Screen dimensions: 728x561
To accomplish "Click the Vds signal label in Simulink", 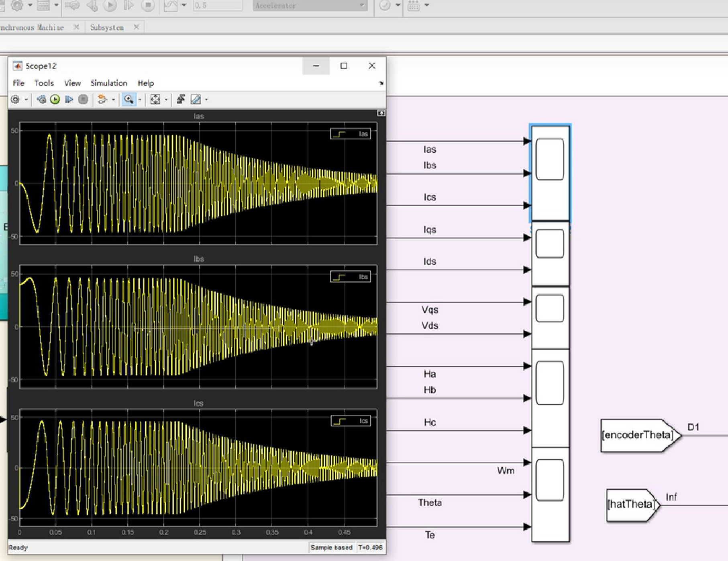I will point(430,326).
